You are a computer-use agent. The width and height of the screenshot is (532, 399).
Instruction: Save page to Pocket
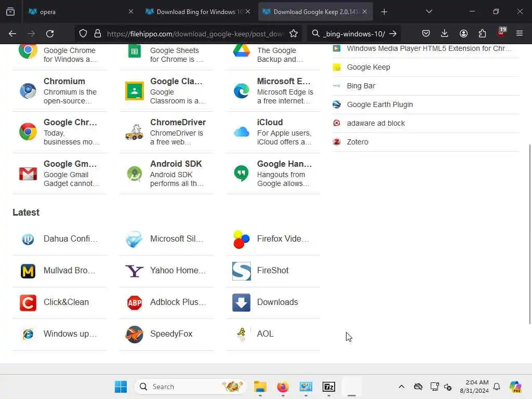426,33
